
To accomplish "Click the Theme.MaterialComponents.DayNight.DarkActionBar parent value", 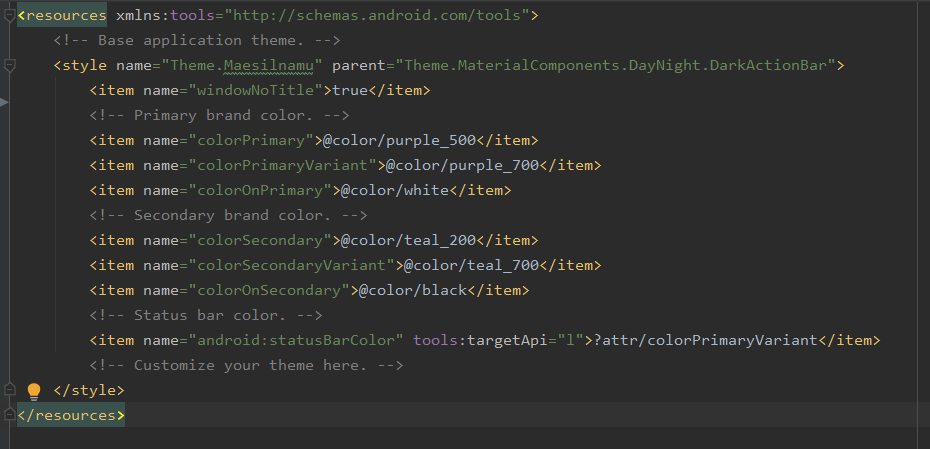I will point(616,65).
